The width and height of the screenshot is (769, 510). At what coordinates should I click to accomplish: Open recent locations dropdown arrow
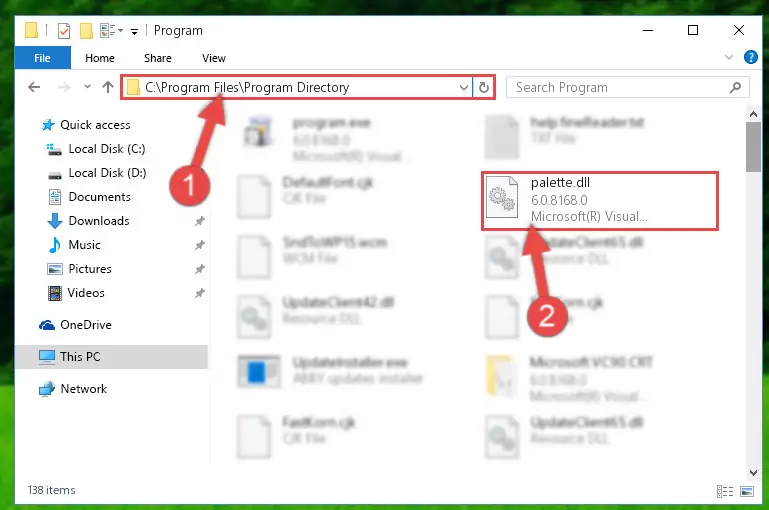87,87
